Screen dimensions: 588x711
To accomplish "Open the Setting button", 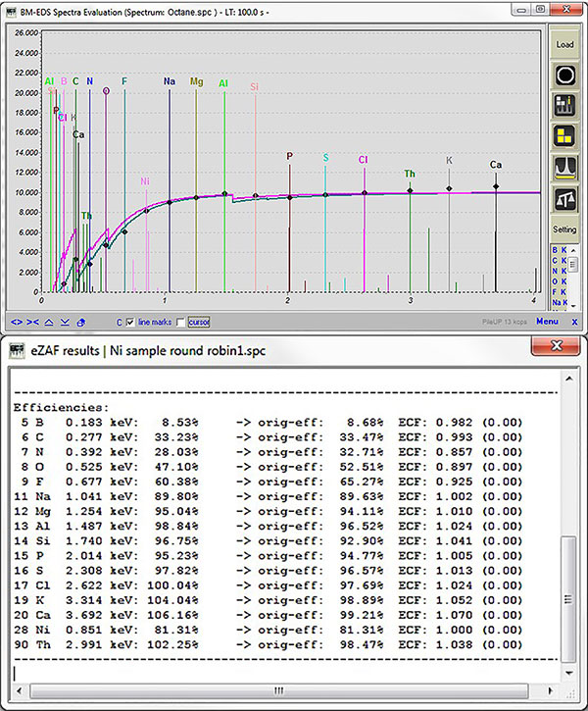I will pyautogui.click(x=564, y=229).
